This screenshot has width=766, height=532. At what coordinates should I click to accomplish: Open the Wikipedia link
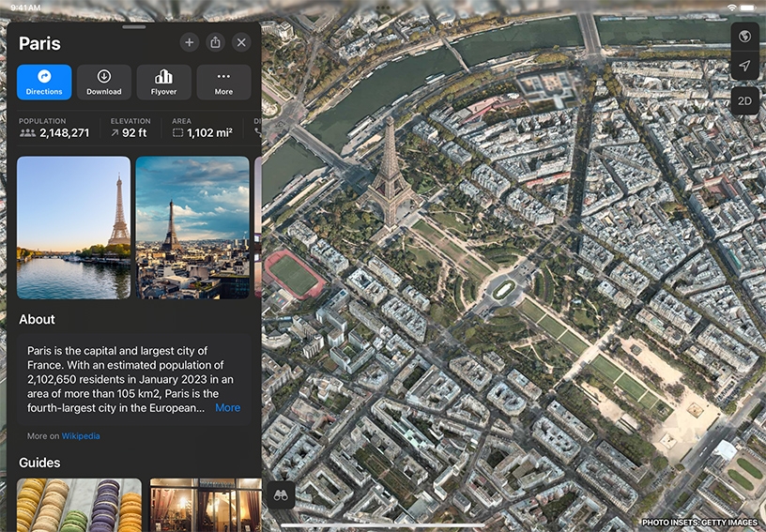click(81, 436)
